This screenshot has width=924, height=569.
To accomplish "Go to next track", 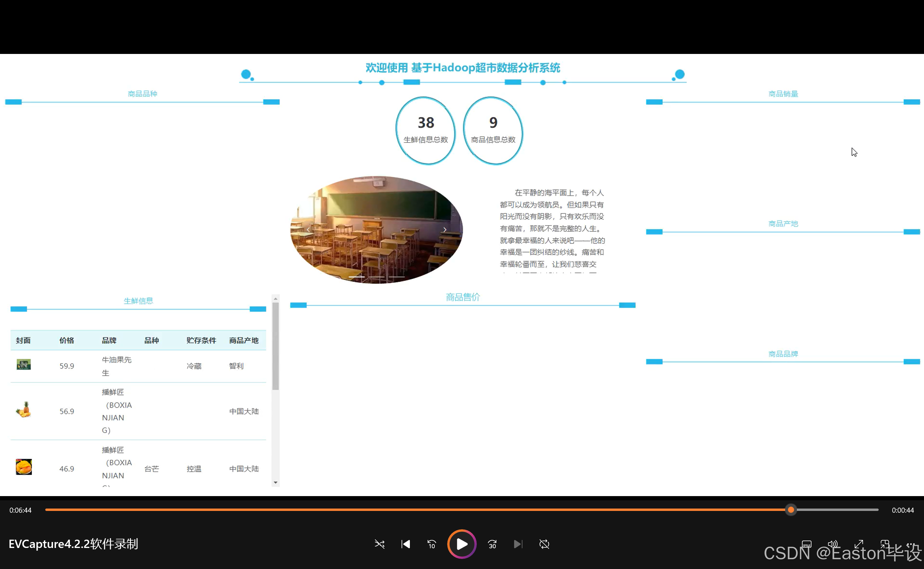I will pos(518,544).
